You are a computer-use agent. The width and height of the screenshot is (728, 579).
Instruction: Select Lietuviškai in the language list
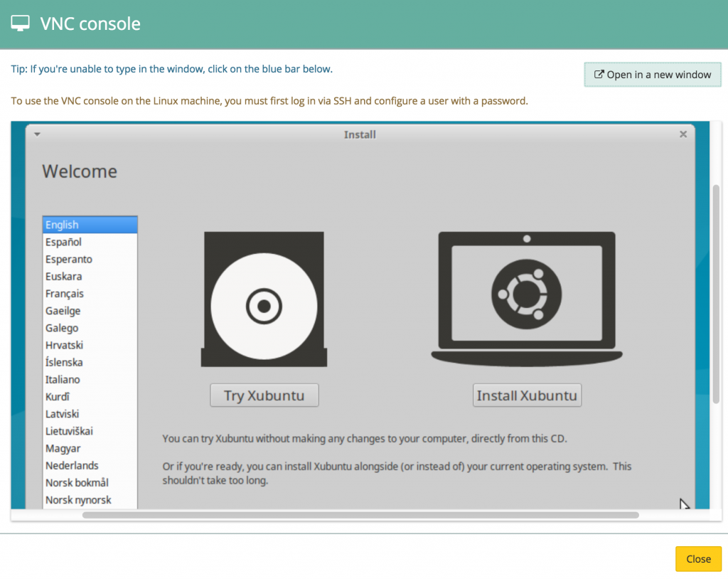click(x=90, y=431)
